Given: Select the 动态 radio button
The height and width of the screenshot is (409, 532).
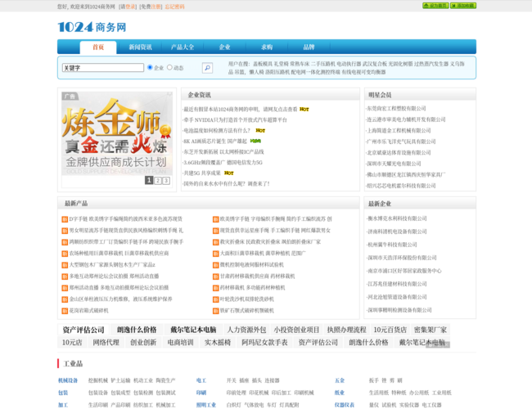Looking at the screenshot, I should coord(169,68).
